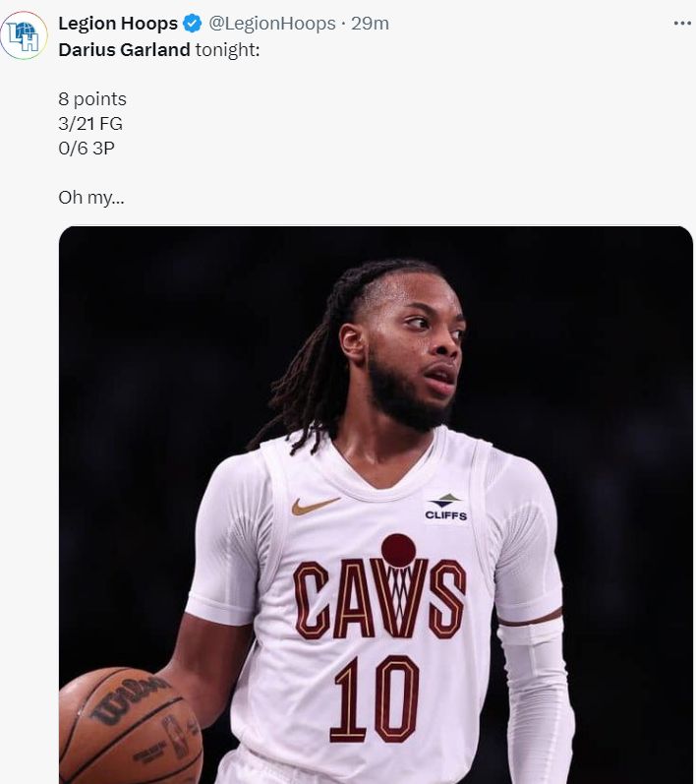The image size is (696, 784).
Task: Click the "Oh my..." text
Action: [x=90, y=198]
